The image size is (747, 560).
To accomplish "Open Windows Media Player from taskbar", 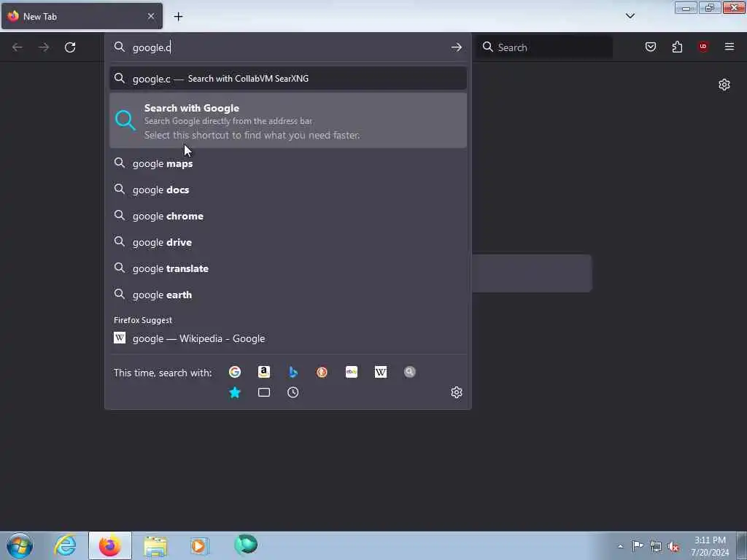I will click(200, 545).
